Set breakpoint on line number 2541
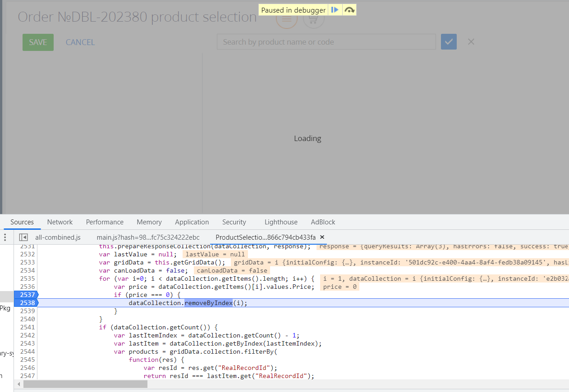The width and height of the screenshot is (569, 392). click(x=28, y=327)
